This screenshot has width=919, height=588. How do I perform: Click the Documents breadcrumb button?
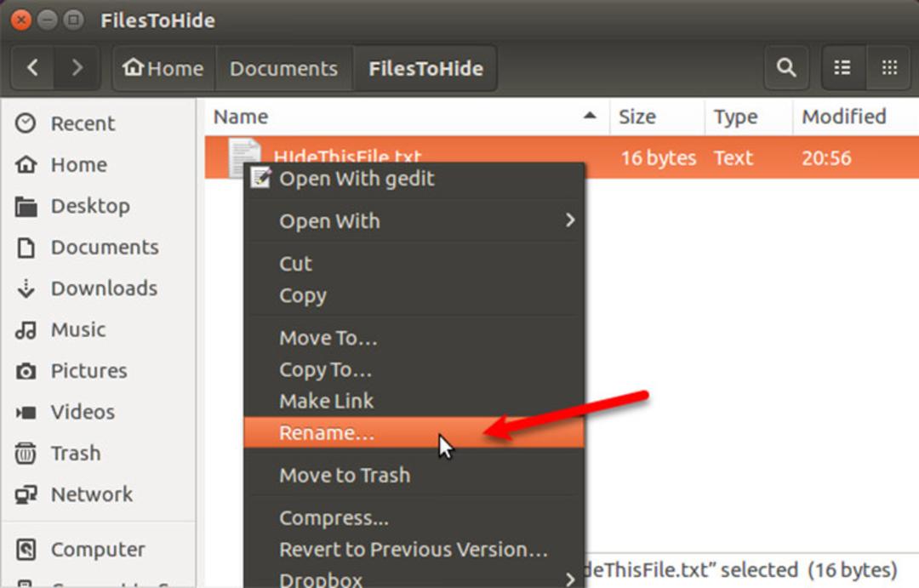[283, 68]
